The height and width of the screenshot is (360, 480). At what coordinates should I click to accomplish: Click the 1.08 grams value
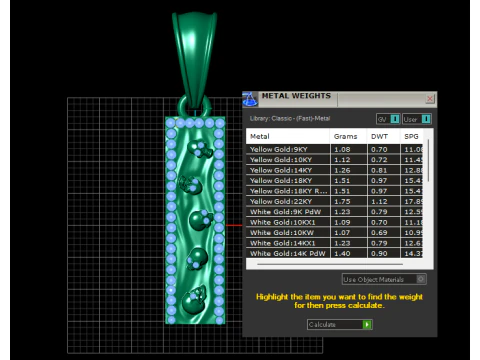pyautogui.click(x=342, y=149)
